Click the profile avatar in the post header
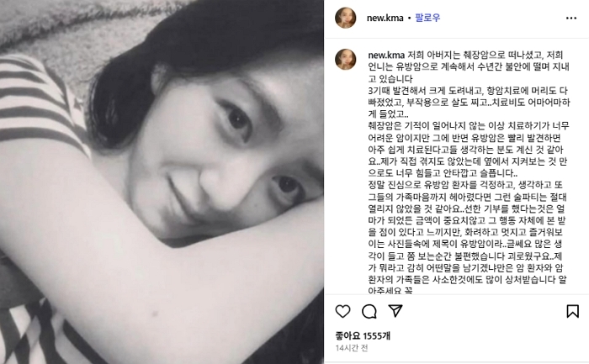 pos(346,18)
